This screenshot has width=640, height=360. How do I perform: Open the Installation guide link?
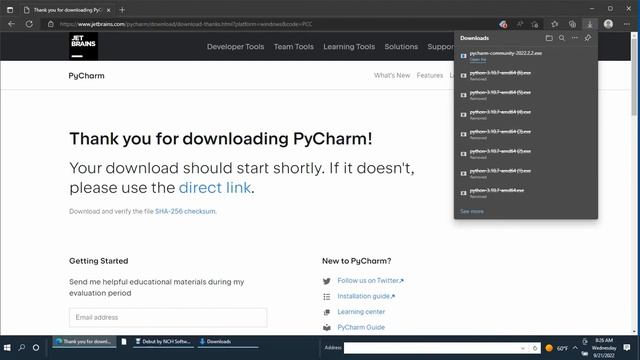coord(366,296)
